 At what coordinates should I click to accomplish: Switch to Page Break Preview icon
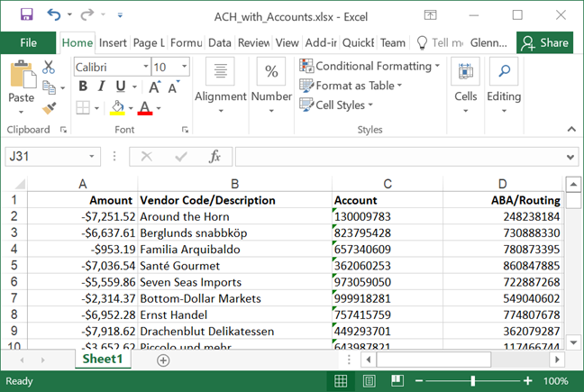pos(397,381)
